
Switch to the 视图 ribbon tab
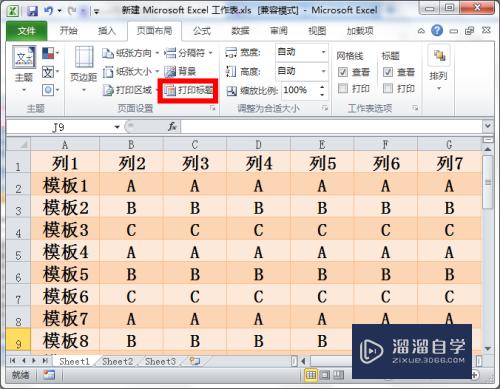coord(317,31)
